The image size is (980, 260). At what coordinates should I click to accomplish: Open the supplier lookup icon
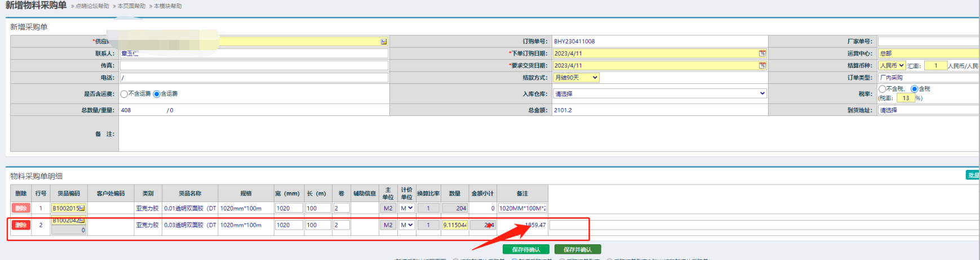coord(384,42)
